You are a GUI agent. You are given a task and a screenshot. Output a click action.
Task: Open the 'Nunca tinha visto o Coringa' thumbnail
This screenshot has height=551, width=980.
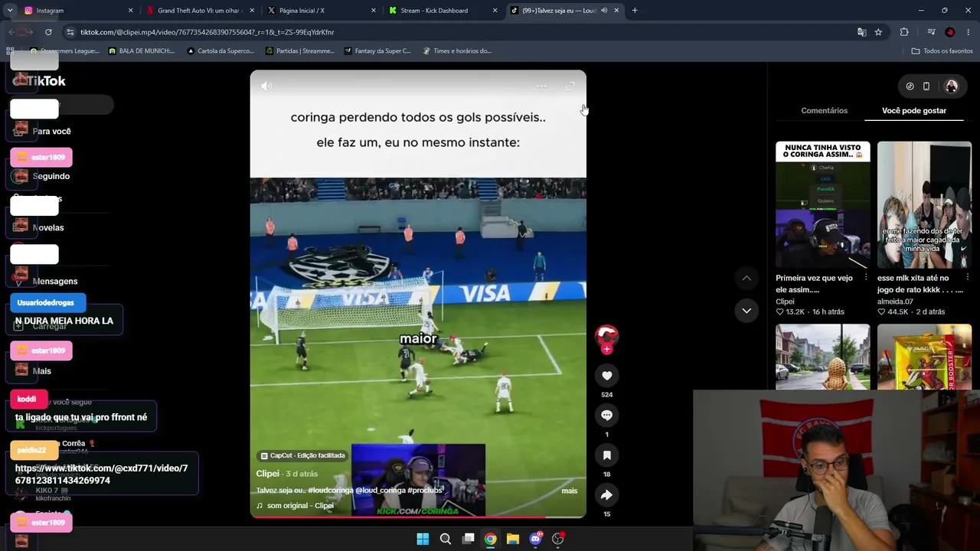point(822,204)
